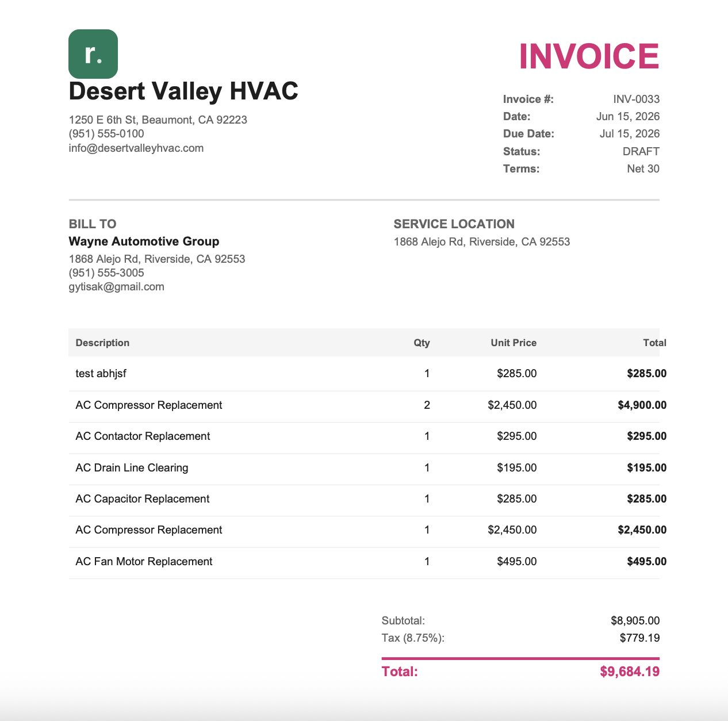Click the SERVICE LOCATION heading
Viewport: 728px width, 721px height.
(x=454, y=224)
